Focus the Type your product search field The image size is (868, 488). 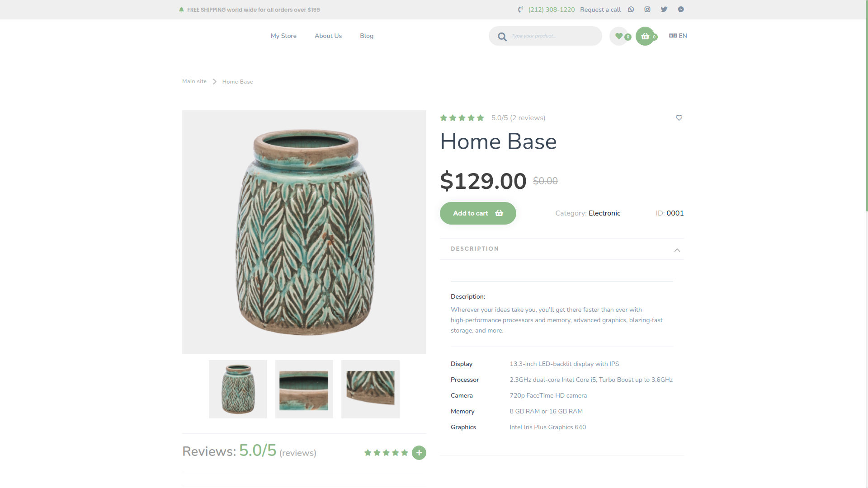coord(554,36)
